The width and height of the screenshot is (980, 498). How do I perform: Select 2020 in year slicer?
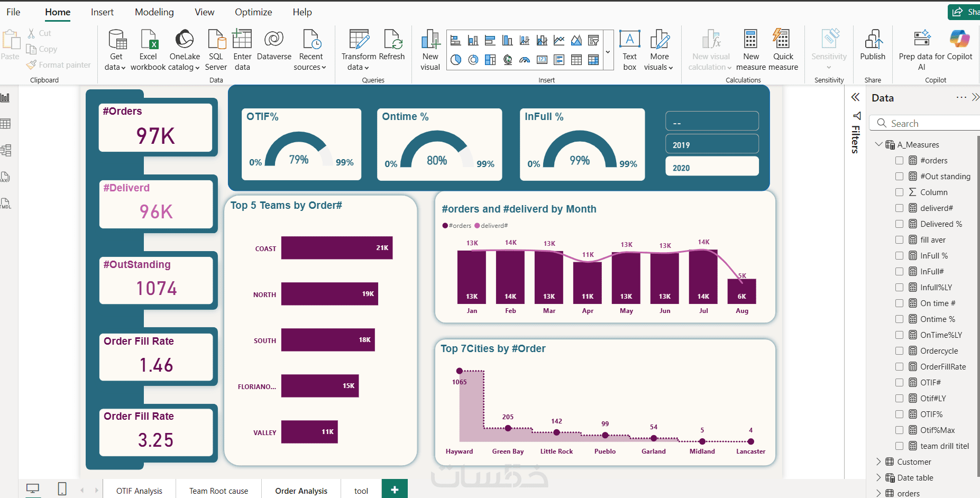point(712,167)
